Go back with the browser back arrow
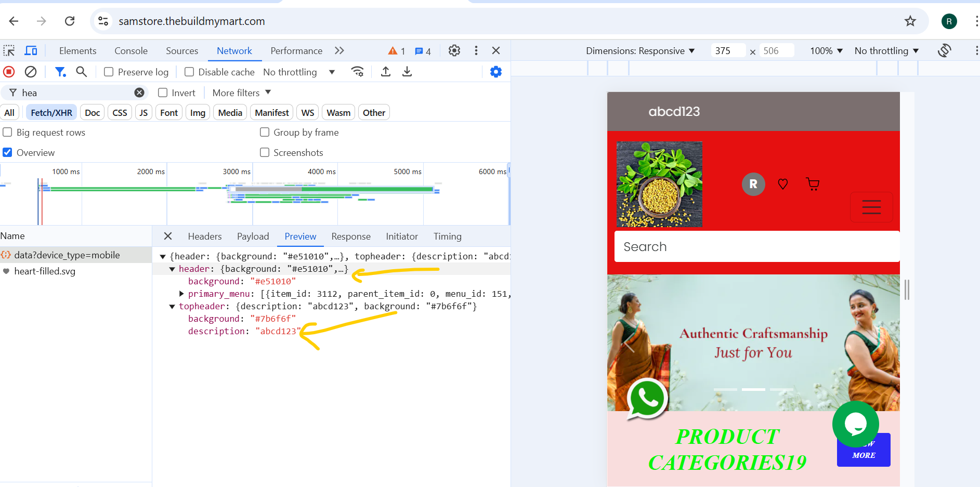The image size is (980, 487). (x=14, y=21)
